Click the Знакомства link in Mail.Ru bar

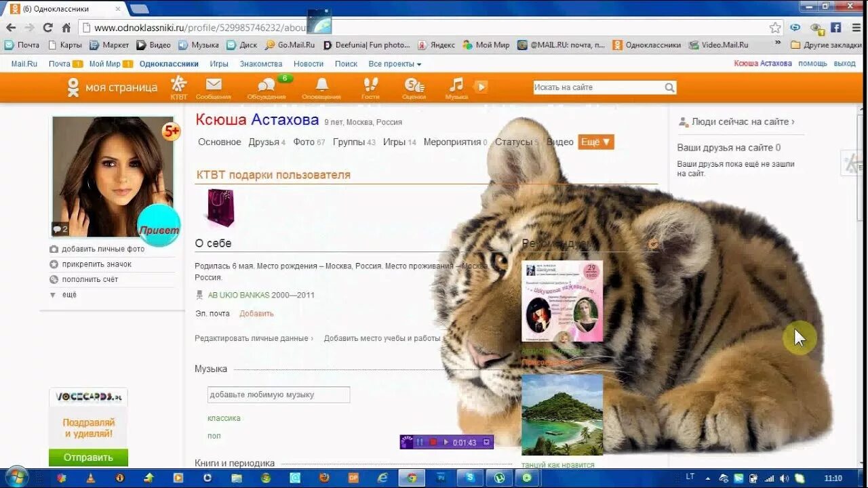tap(260, 64)
